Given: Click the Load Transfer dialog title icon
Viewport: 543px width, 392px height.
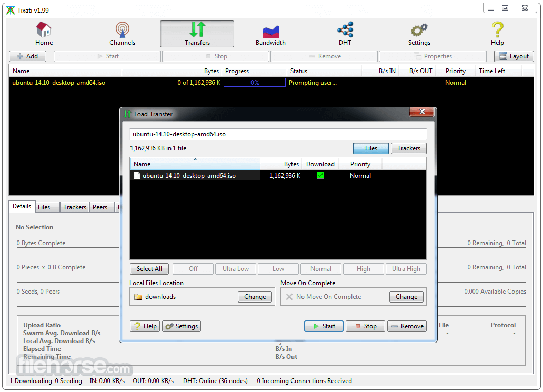Looking at the screenshot, I should pyautogui.click(x=127, y=114).
